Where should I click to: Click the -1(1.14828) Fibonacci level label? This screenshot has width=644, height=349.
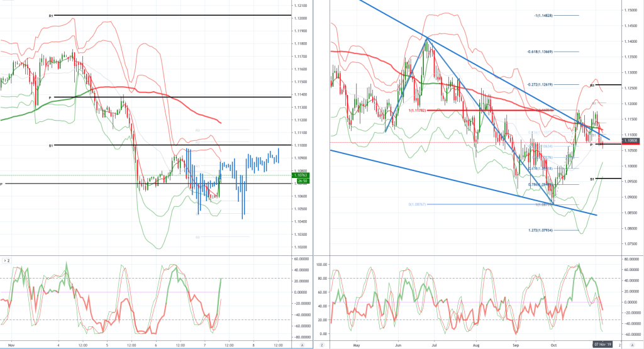point(543,16)
